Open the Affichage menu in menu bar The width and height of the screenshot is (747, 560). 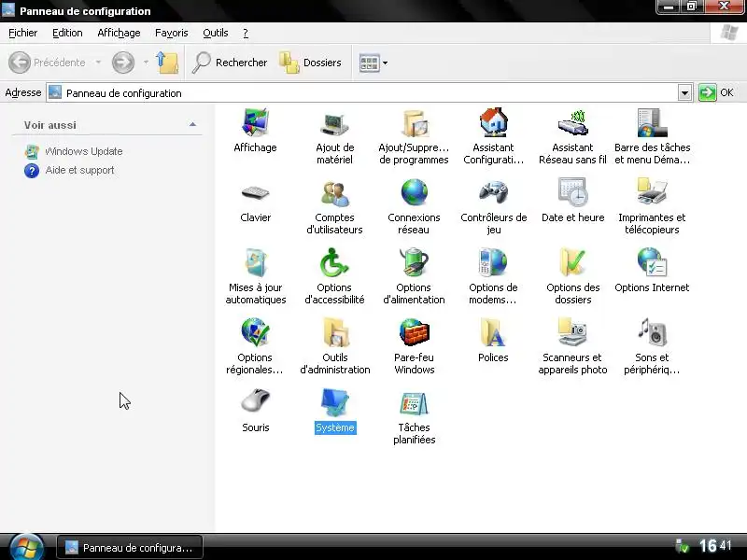tap(119, 33)
